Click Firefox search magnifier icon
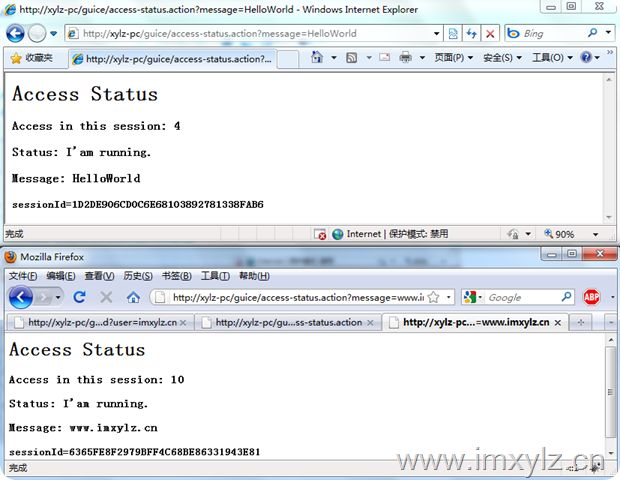Viewport: 620px width, 480px height. [567, 297]
